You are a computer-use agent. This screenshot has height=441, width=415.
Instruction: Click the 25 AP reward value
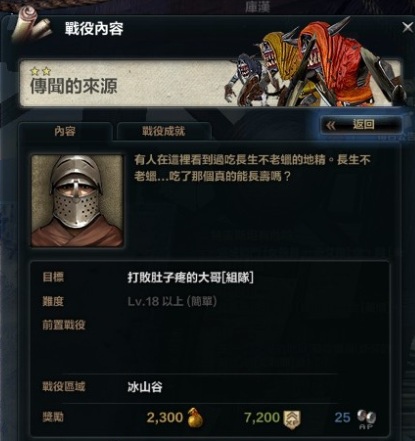(x=342, y=418)
